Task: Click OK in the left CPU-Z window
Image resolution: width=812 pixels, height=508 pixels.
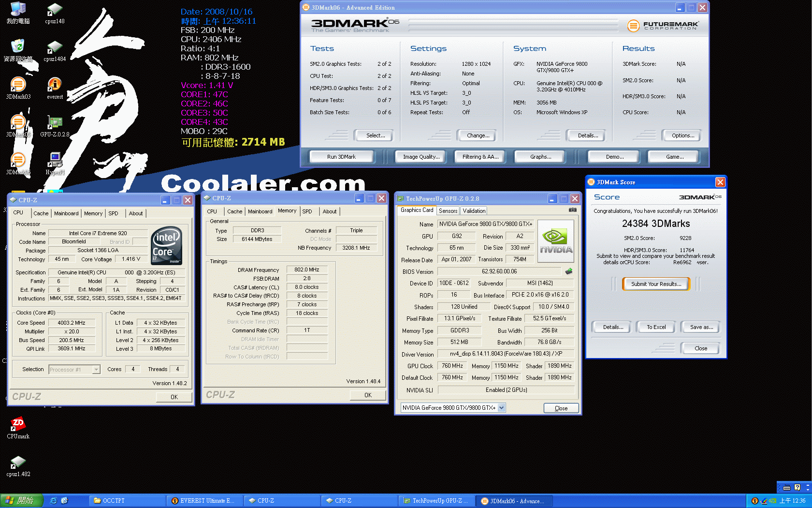Action: coord(174,397)
